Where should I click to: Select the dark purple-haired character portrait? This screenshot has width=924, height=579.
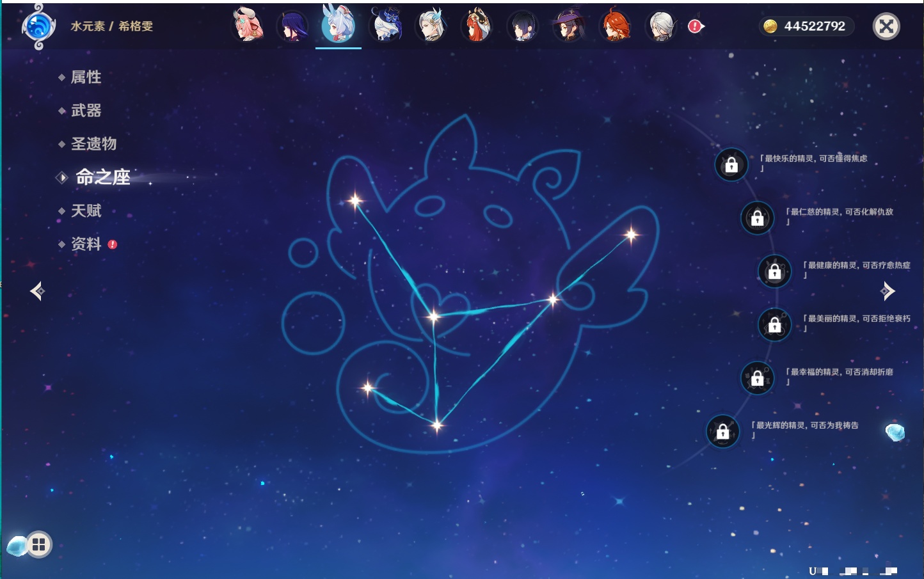tap(292, 26)
